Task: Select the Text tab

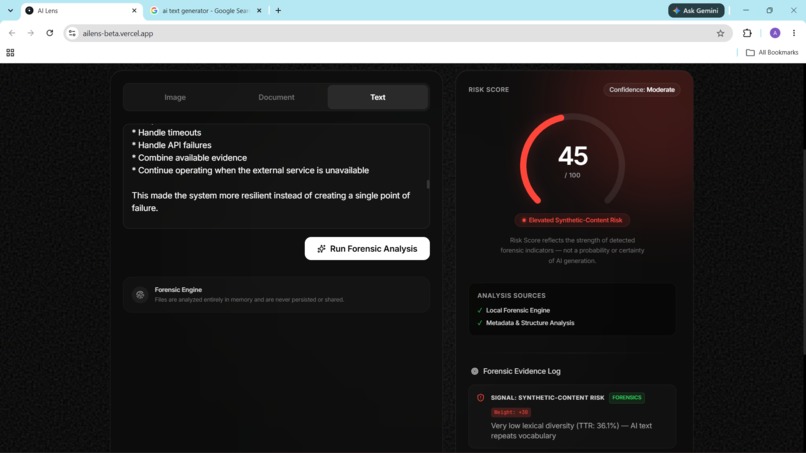Action: 378,97
